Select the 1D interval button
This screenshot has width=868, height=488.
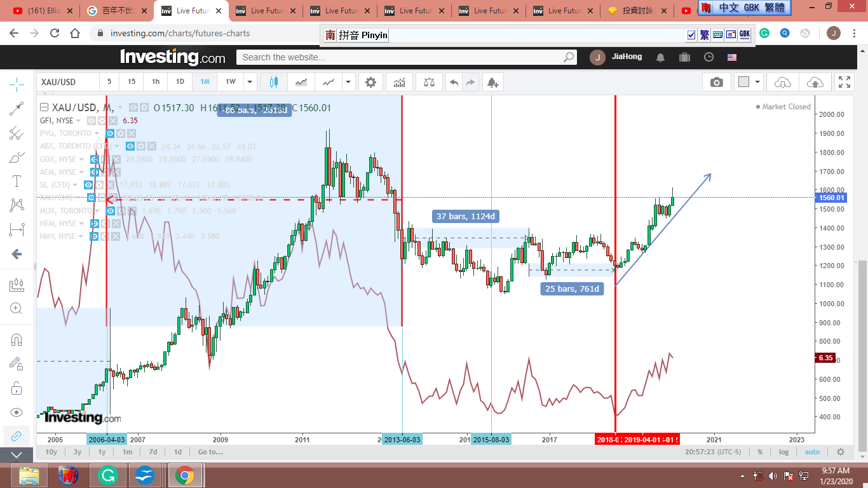tap(180, 82)
